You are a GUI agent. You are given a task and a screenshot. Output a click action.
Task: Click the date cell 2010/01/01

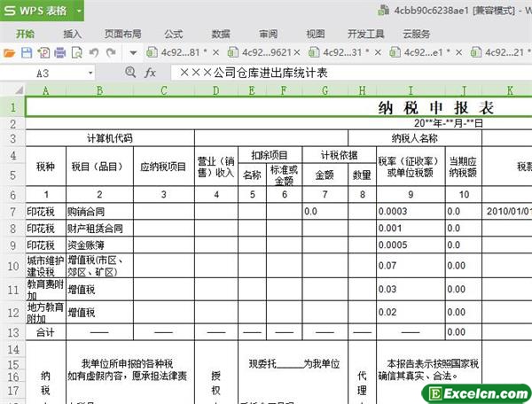pos(507,212)
